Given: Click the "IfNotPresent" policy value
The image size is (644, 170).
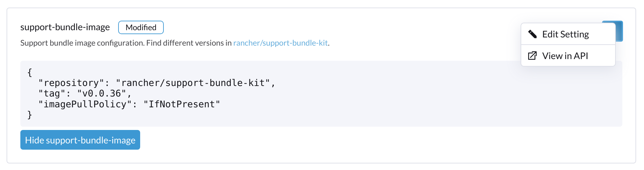Looking at the screenshot, I should coord(182,104).
